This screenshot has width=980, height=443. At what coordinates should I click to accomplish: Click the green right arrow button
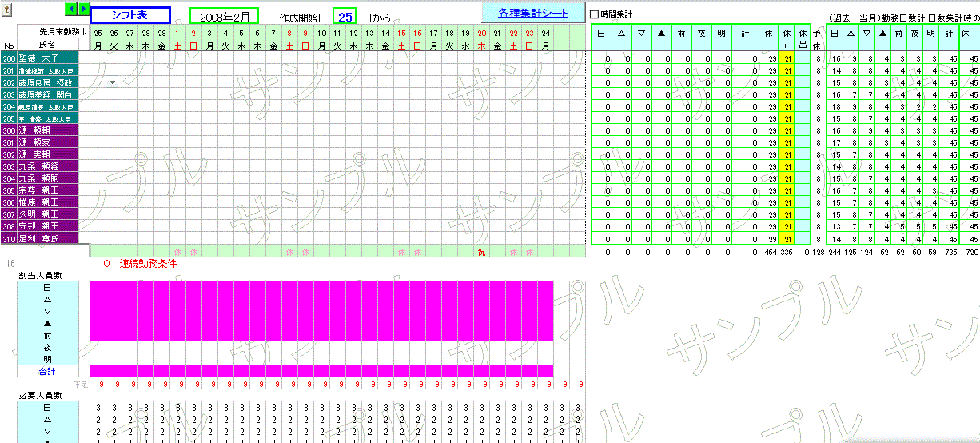click(x=83, y=8)
